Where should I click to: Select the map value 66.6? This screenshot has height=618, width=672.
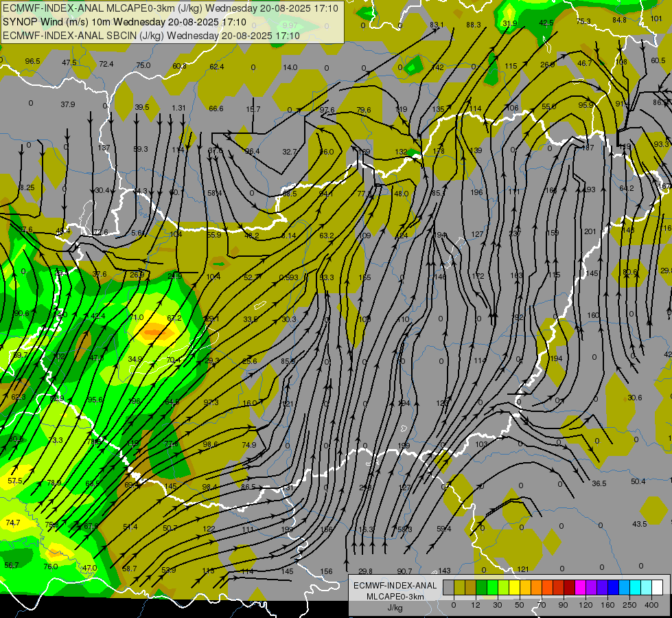(x=216, y=108)
